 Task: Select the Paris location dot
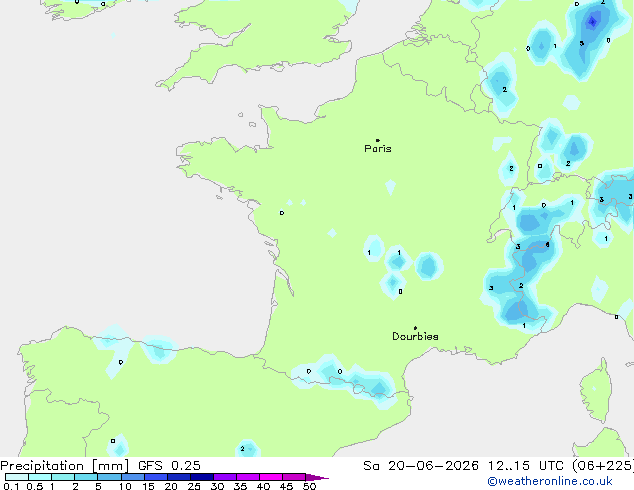click(378, 140)
